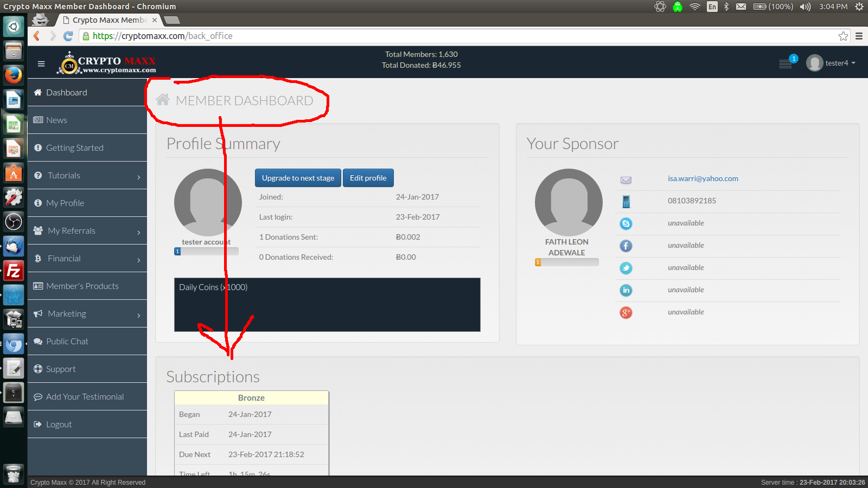Image resolution: width=868 pixels, height=488 pixels.
Task: Expand the Financial submenu arrow
Action: pyautogui.click(x=139, y=260)
